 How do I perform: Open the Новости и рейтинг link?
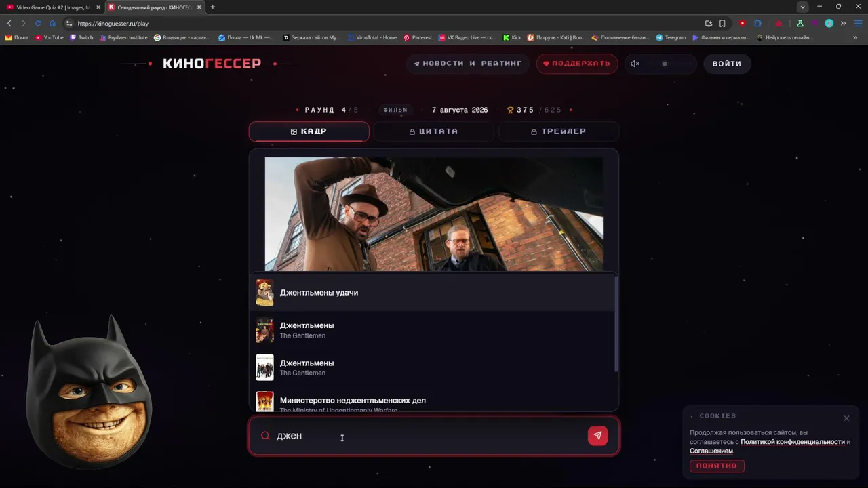point(468,64)
